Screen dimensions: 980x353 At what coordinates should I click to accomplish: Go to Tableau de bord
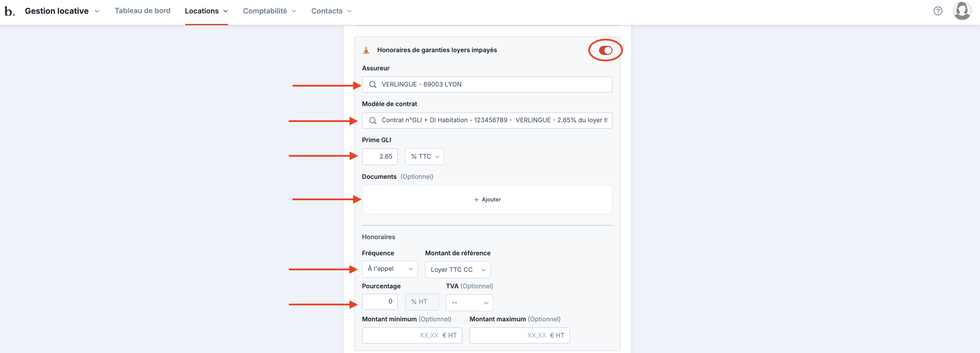[x=142, y=11]
